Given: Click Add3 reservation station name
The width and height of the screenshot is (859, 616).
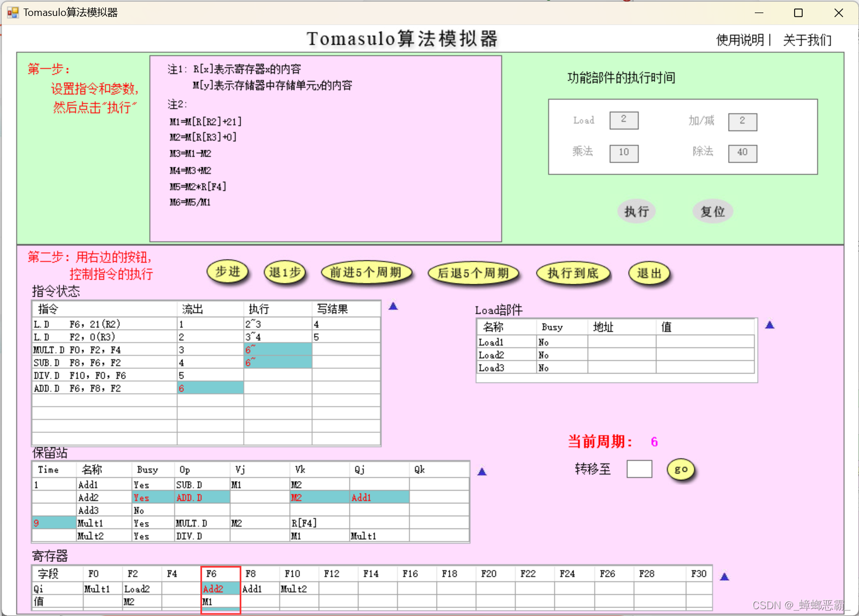Looking at the screenshot, I should click(x=104, y=510).
